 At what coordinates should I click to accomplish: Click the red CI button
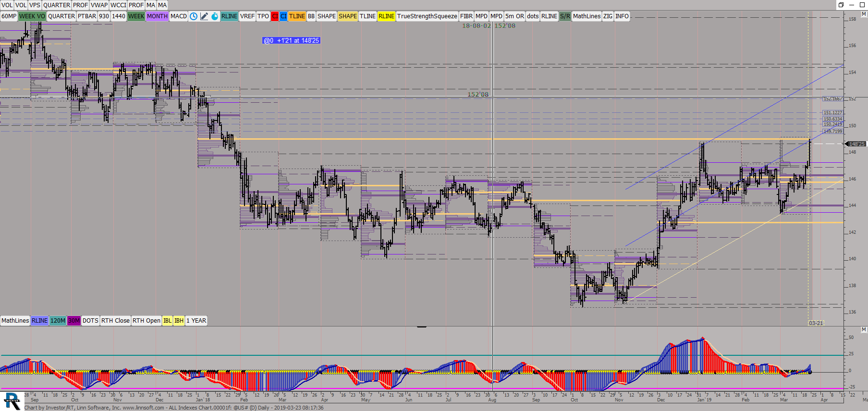click(x=275, y=16)
